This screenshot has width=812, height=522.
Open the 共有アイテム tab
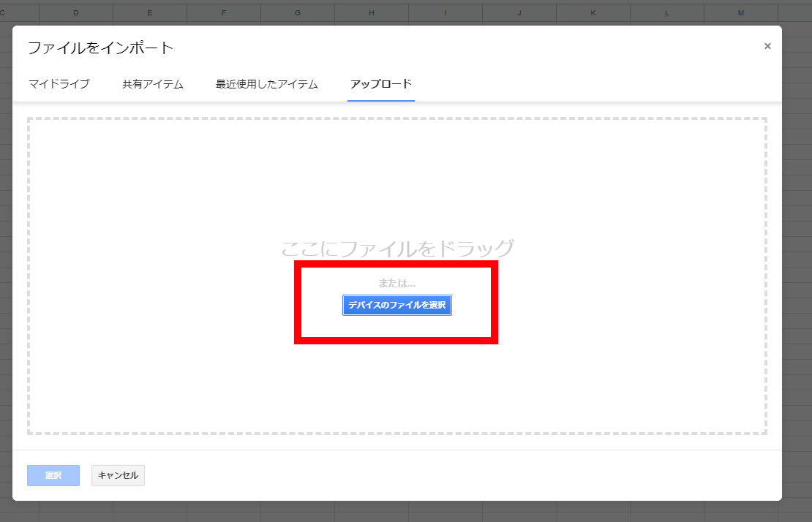click(x=153, y=84)
